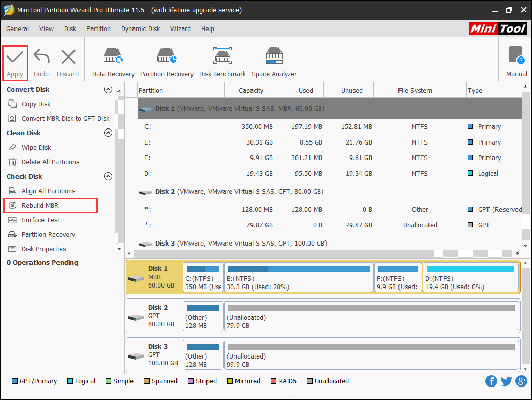Select Disk 2 unallocated 79.9 GB block
Image resolution: width=532 pixels, height=400 pixels.
click(372, 316)
